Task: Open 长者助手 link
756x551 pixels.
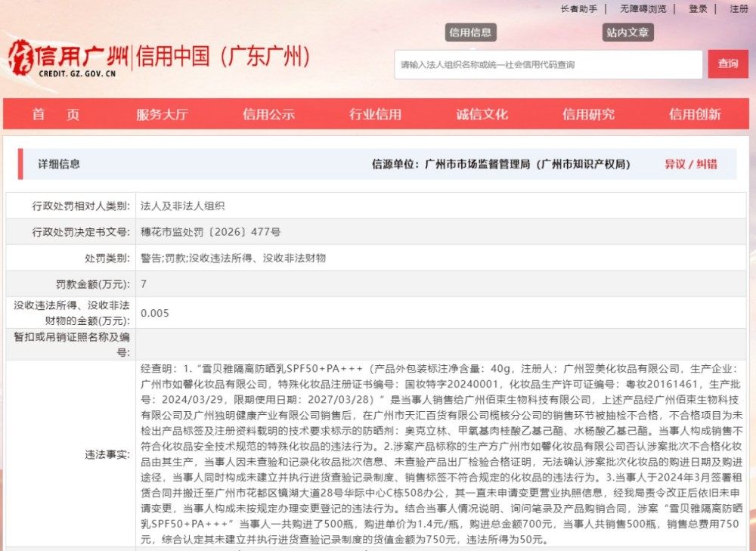Action: click(578, 8)
